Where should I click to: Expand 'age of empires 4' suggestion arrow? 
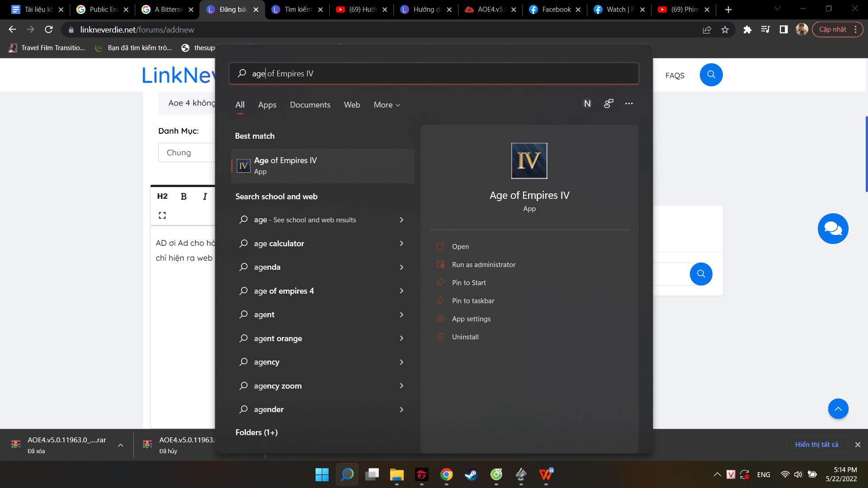point(401,291)
